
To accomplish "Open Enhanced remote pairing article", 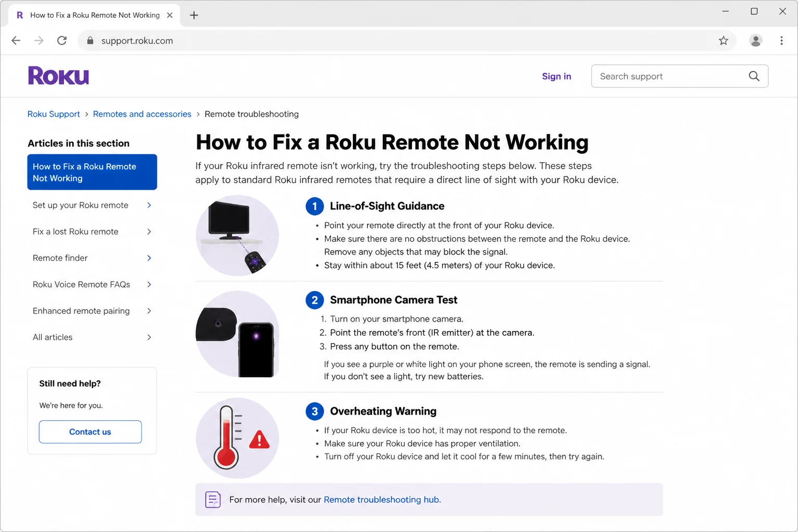I will (81, 311).
